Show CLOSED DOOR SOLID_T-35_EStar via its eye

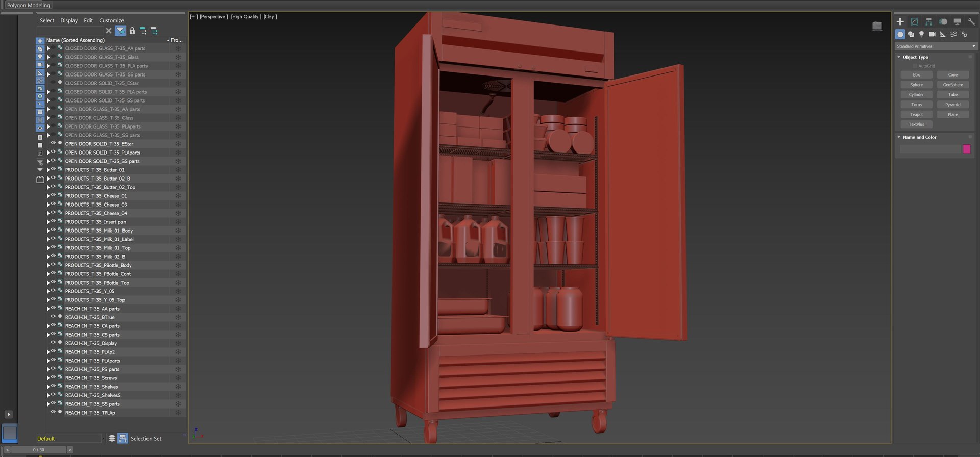pyautogui.click(x=53, y=83)
